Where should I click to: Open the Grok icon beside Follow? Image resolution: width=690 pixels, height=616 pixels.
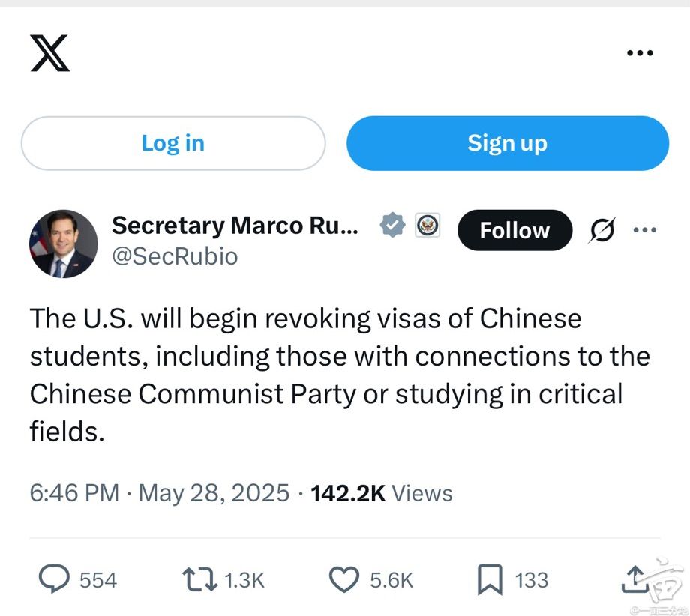click(601, 231)
